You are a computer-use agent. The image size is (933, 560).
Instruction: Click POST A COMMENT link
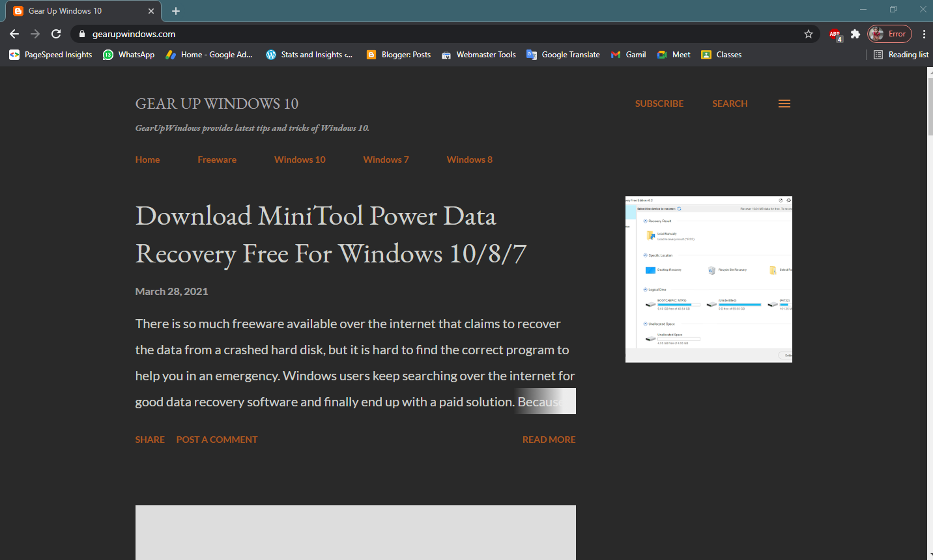tap(217, 440)
